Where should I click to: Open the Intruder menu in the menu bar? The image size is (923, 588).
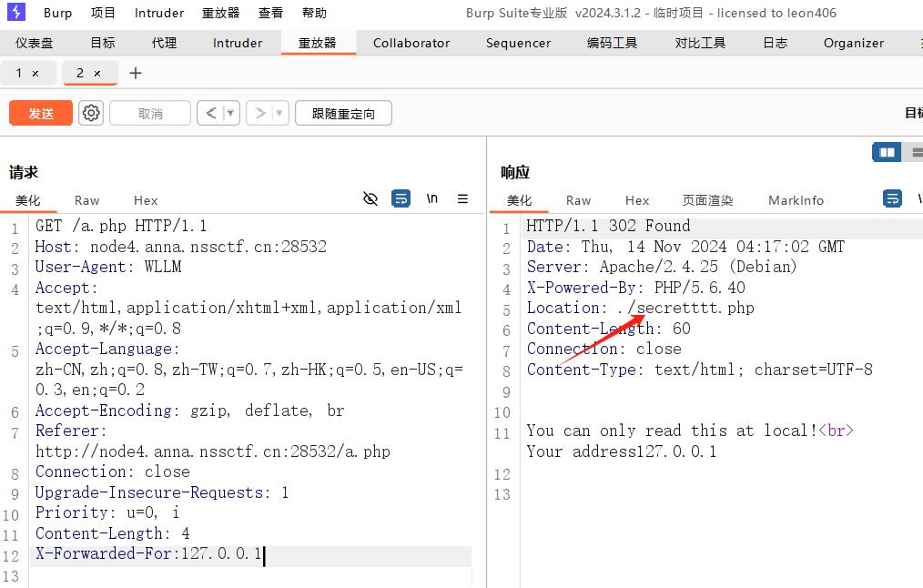pyautogui.click(x=159, y=13)
